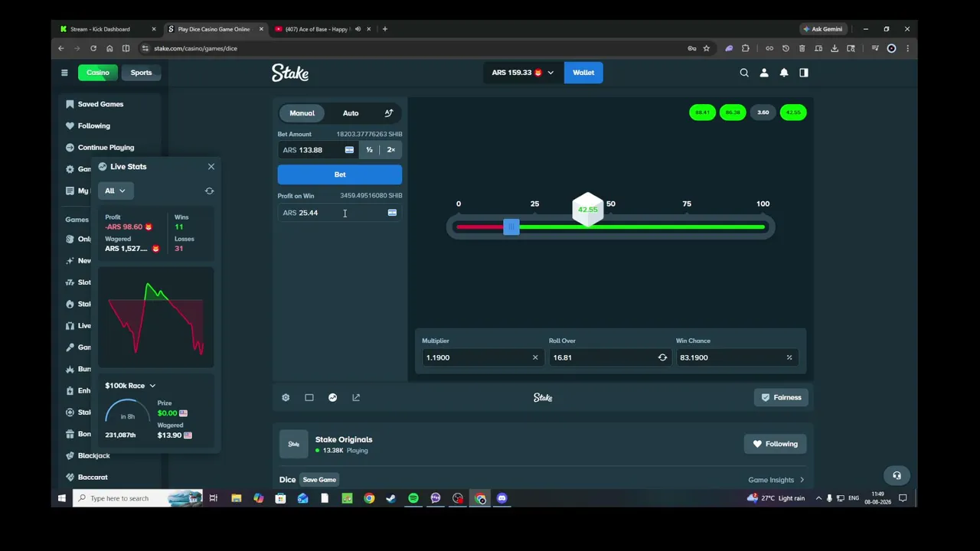Screen dimensions: 980x551
Task: Click the Multiplier input field
Action: pyautogui.click(x=482, y=357)
